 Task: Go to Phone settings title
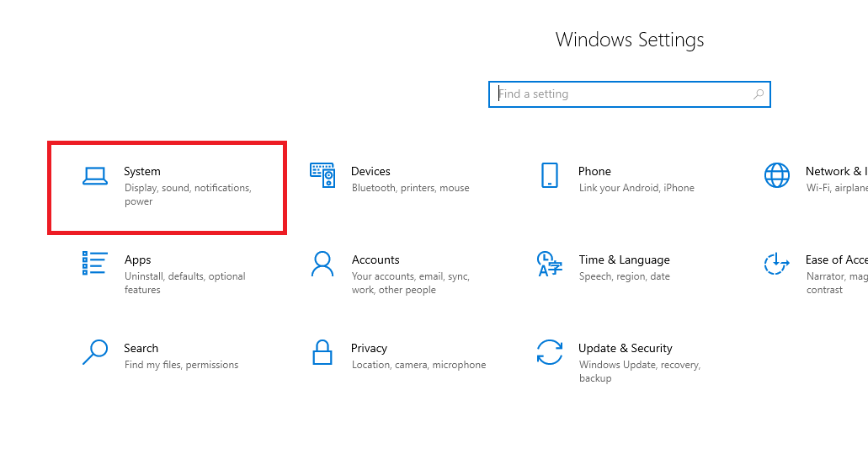coord(594,171)
